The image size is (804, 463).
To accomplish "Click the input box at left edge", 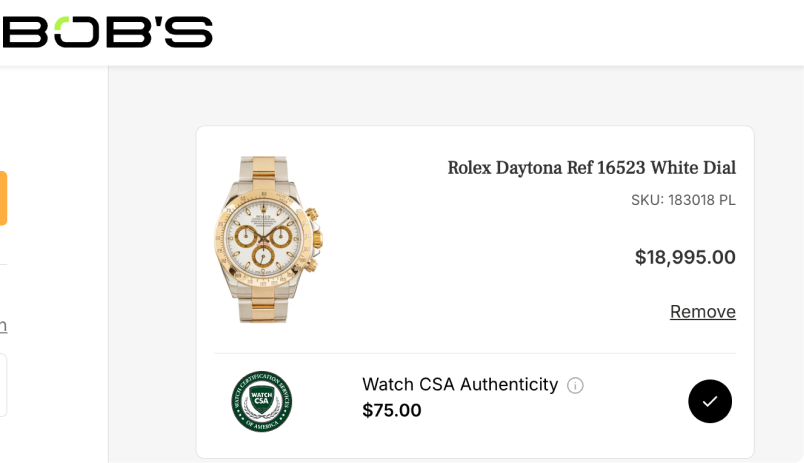I will (3, 384).
